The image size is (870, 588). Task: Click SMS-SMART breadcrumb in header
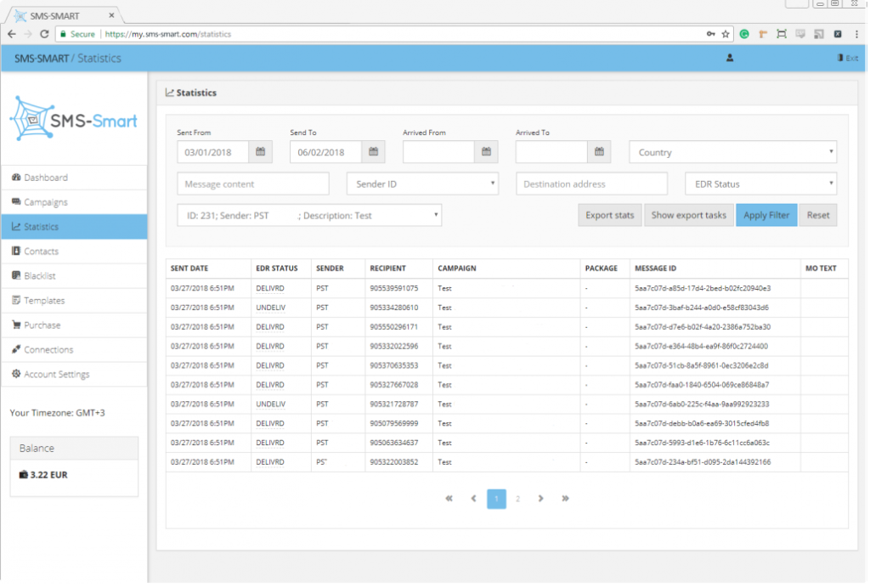pos(42,59)
